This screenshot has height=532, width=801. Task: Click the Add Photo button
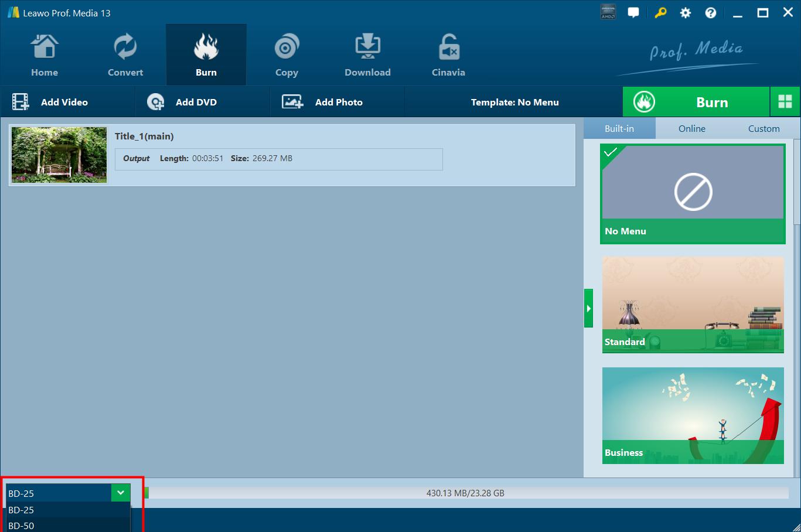pos(337,102)
